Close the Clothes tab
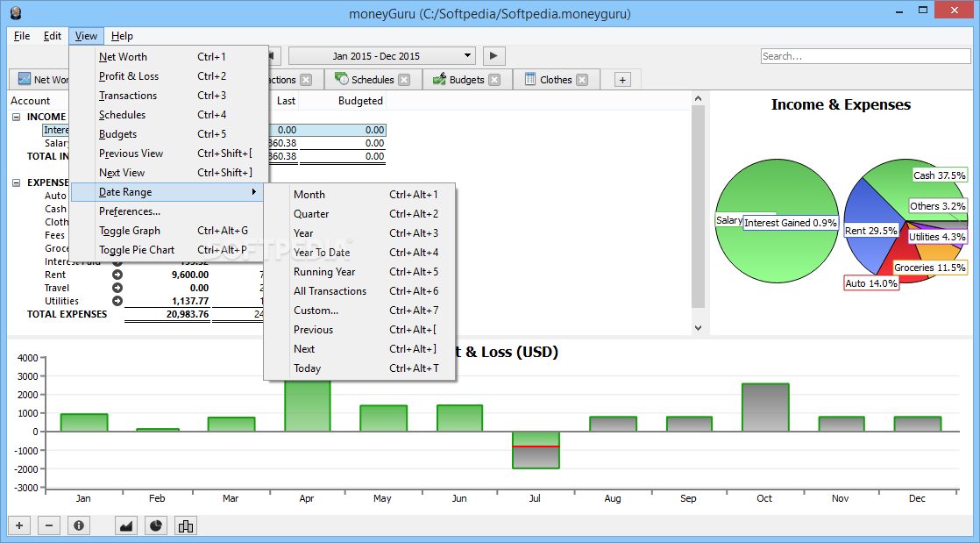Viewport: 980px width, 543px height. [582, 80]
